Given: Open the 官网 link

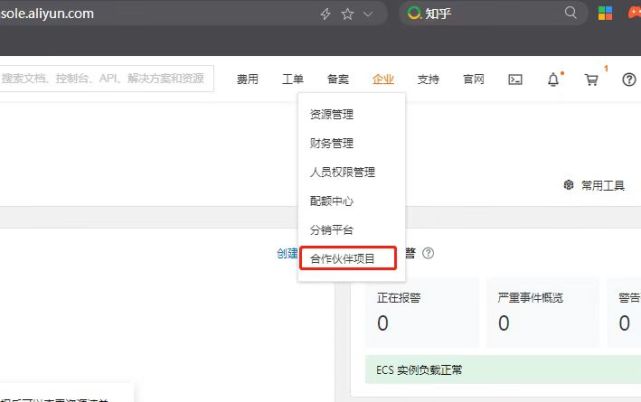Looking at the screenshot, I should click(473, 79).
